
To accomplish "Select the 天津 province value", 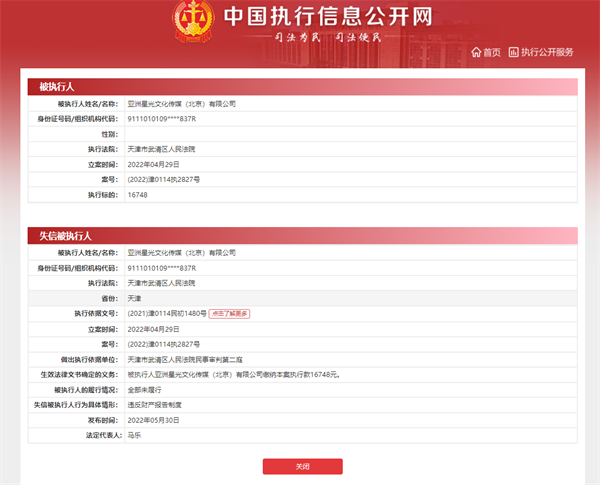I will point(134,299).
